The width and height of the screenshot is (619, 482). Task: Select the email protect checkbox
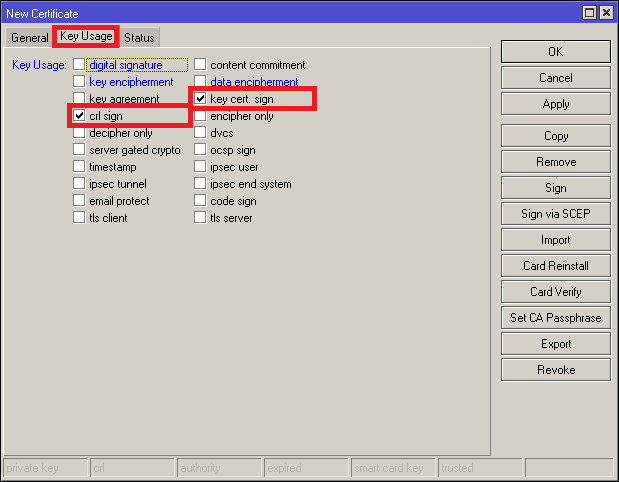pos(80,201)
